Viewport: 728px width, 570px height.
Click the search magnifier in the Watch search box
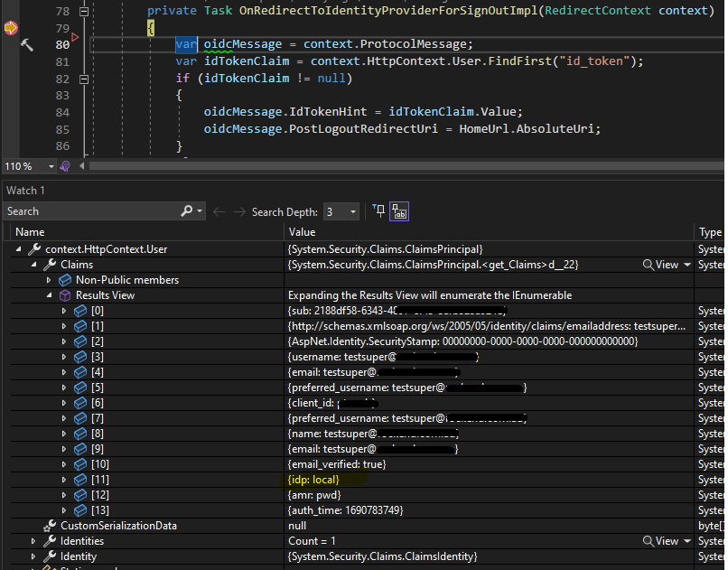(186, 211)
